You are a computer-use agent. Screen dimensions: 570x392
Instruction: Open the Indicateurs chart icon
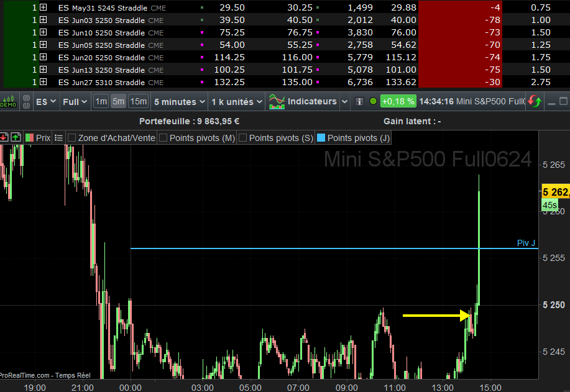(277, 102)
